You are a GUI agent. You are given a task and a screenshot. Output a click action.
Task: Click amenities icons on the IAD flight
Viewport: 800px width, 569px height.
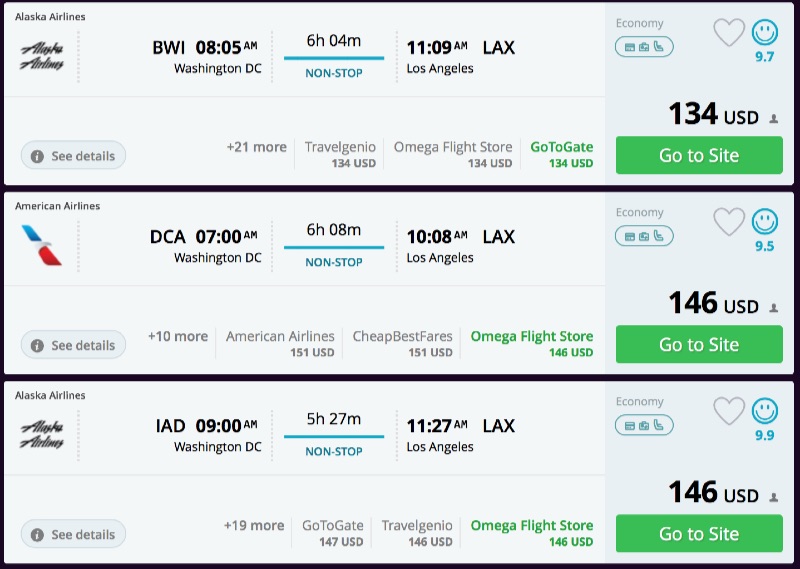coord(644,425)
